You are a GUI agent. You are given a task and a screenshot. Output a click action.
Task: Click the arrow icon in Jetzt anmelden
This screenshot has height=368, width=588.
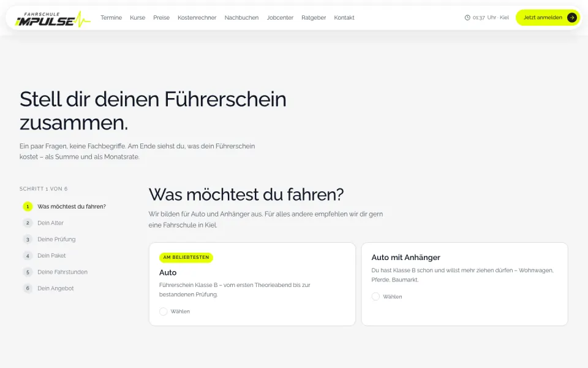pos(571,18)
